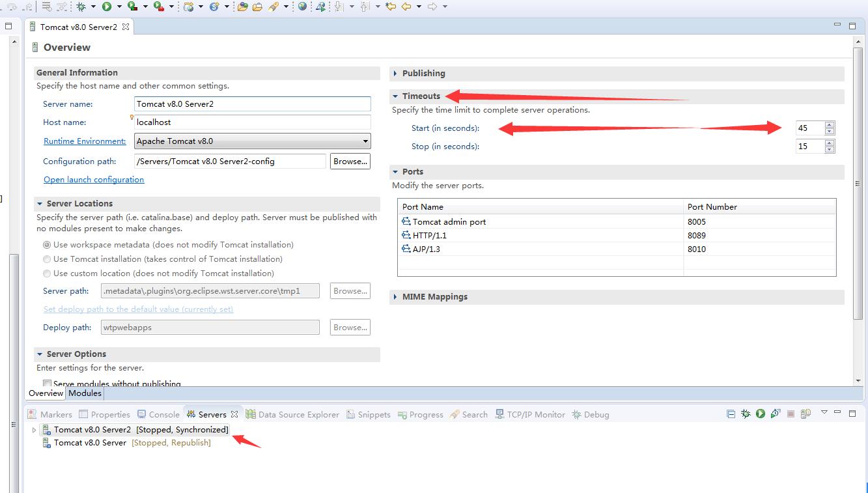Open the web browser globe icon
Screen dimensions: 868x493
pos(302,7)
